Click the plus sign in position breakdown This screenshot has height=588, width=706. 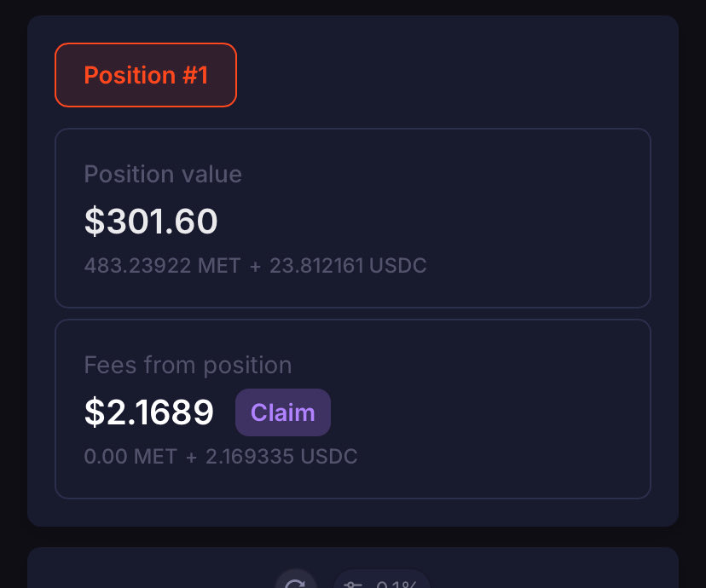coord(256,266)
